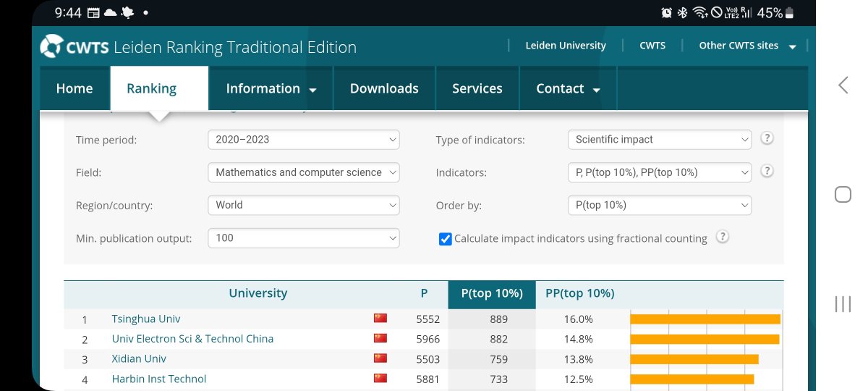Tap the Bluetooth icon in the status bar
The image size is (868, 391).
coord(682,12)
